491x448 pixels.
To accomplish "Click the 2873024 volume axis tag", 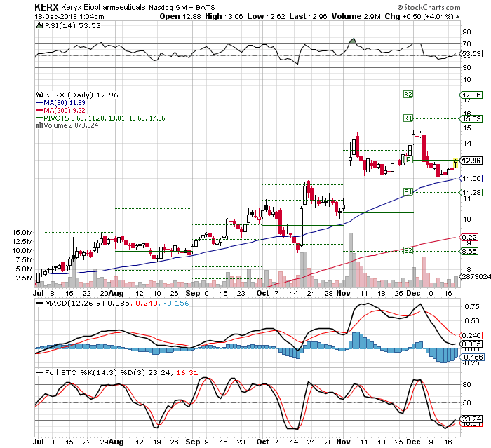I will pos(475,276).
